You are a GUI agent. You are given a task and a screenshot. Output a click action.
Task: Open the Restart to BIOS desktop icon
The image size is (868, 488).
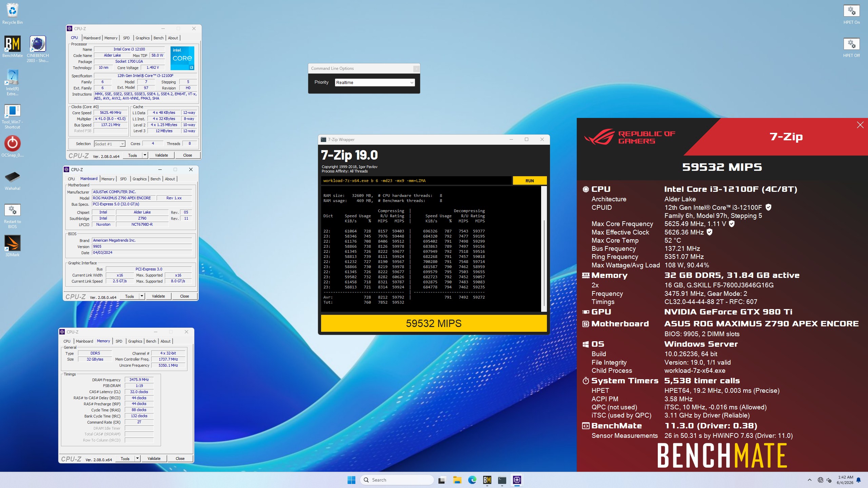point(13,216)
